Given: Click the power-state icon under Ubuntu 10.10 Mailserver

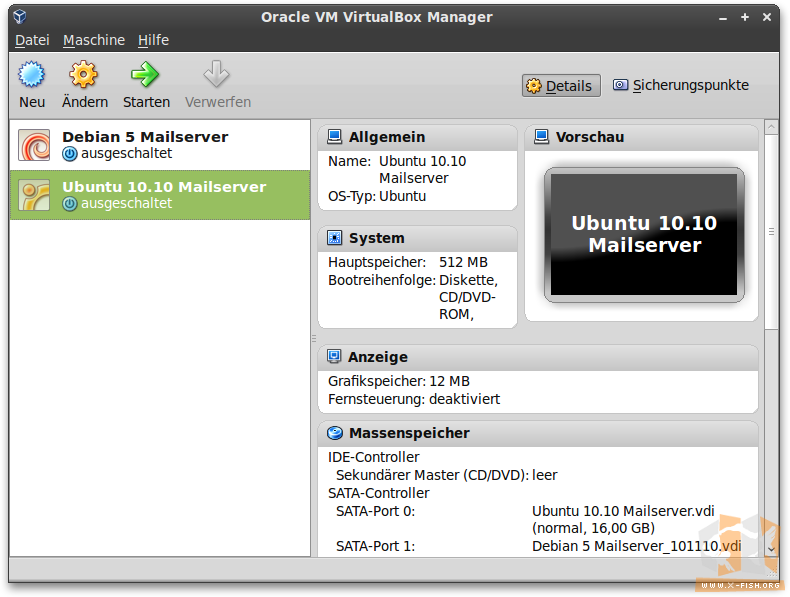Looking at the screenshot, I should click(70, 204).
